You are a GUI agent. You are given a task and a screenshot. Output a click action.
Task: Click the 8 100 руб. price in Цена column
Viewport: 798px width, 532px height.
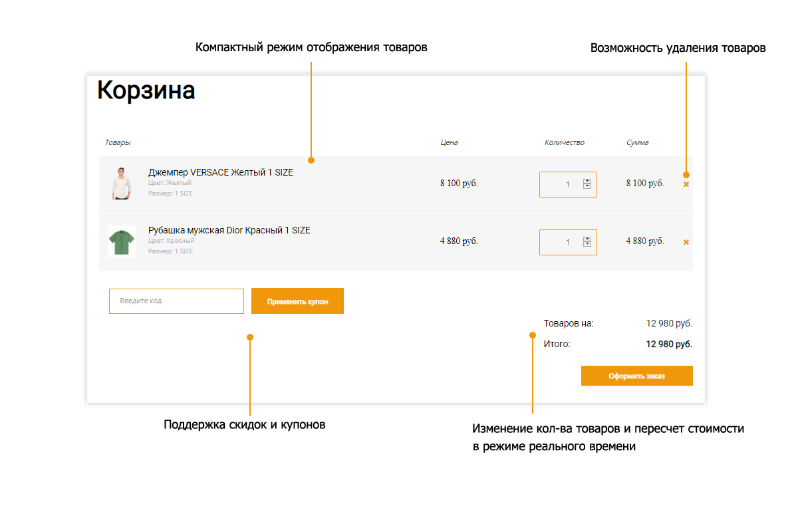pyautogui.click(x=459, y=184)
